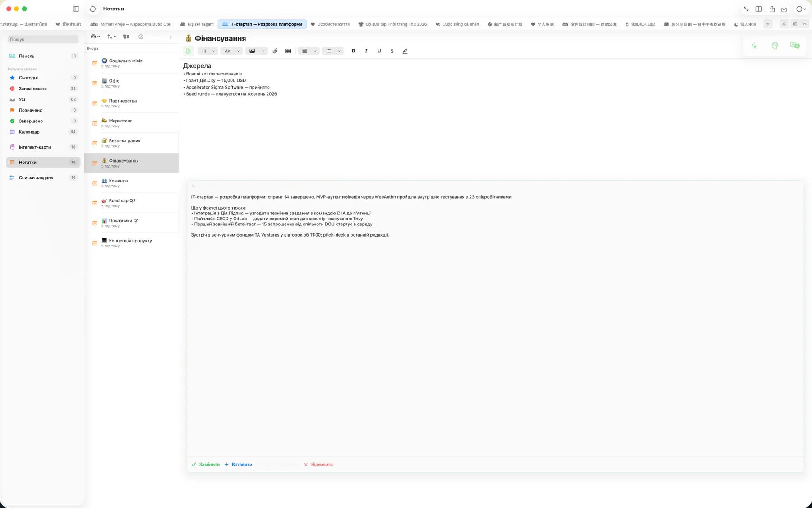Click the sync refresh icon
Image resolution: width=812 pixels, height=508 pixels.
[x=93, y=9]
